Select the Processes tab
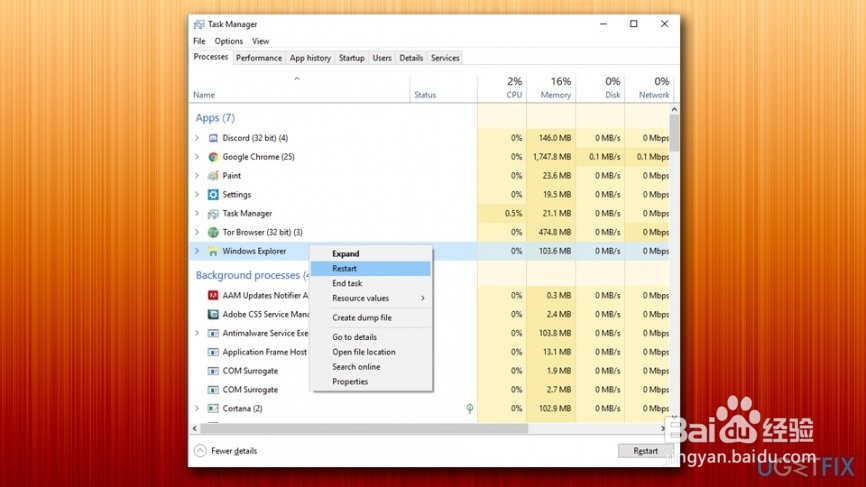866x487 pixels. (210, 57)
